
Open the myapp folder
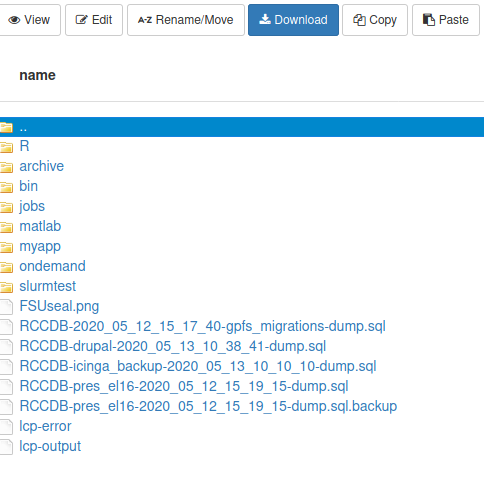40,246
